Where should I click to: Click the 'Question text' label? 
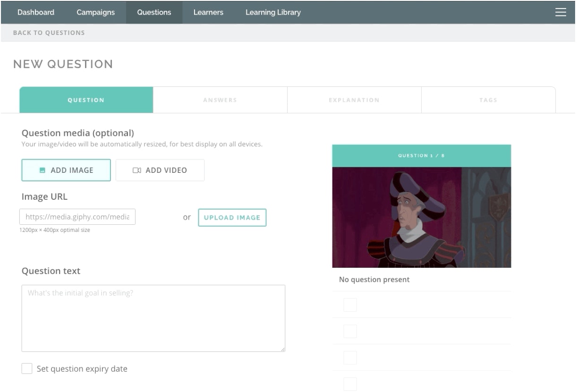point(51,271)
